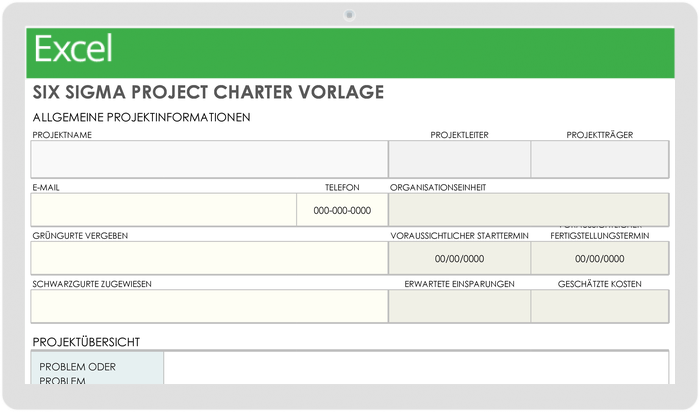Click the Projektleiter input cell
This screenshot has width=700, height=412.
[x=459, y=159]
